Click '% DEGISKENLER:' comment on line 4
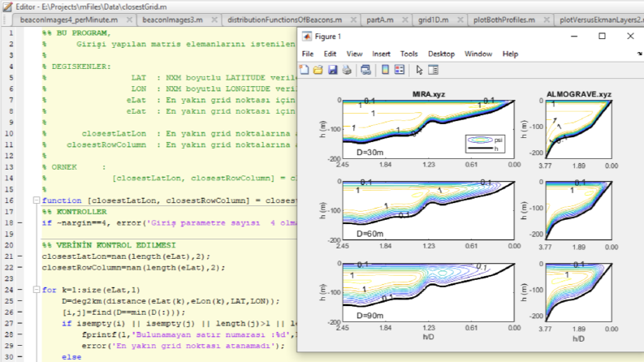This screenshot has width=644, height=362. (x=76, y=67)
